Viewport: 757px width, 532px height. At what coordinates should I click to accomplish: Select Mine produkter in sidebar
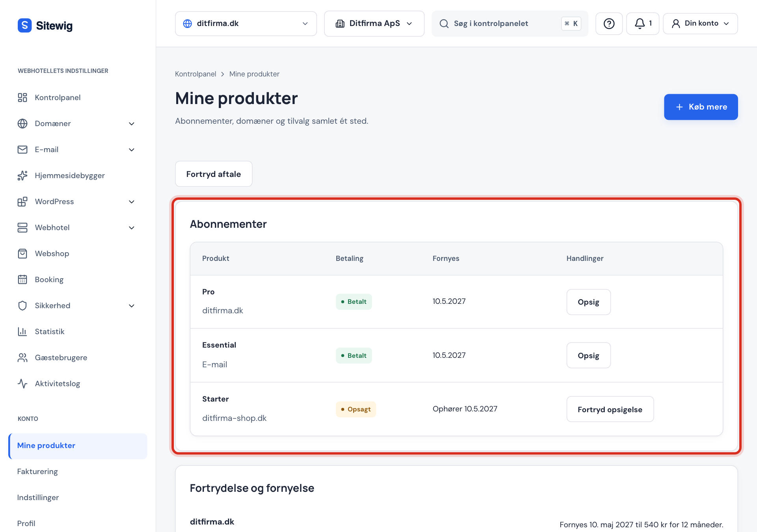pos(78,446)
